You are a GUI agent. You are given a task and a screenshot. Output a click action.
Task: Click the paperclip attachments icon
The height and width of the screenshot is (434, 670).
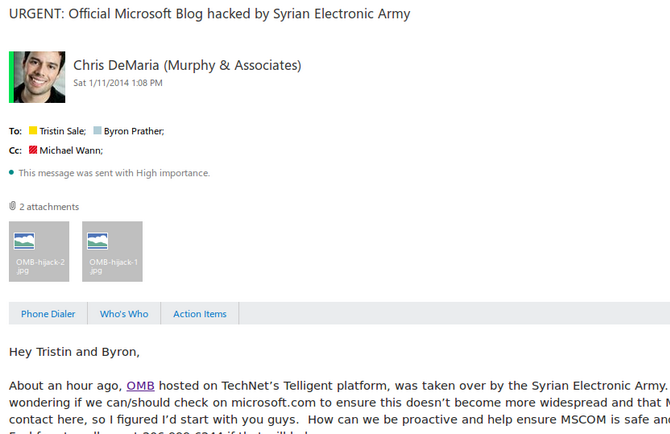[12, 206]
